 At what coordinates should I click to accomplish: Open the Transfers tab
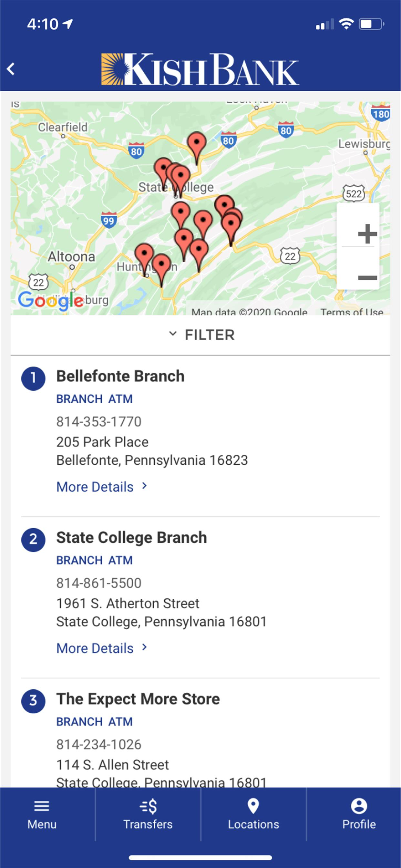pos(148,814)
